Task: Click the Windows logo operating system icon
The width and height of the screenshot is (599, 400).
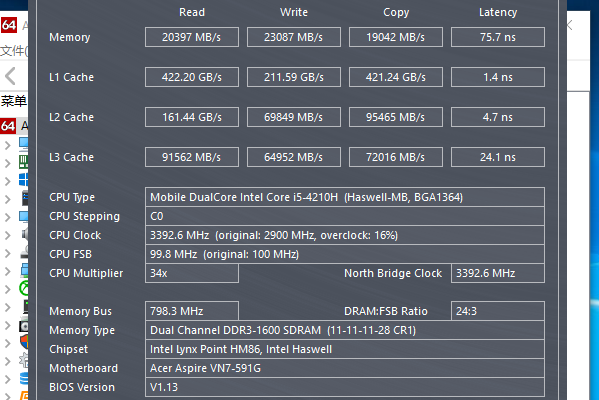Action: point(24,180)
